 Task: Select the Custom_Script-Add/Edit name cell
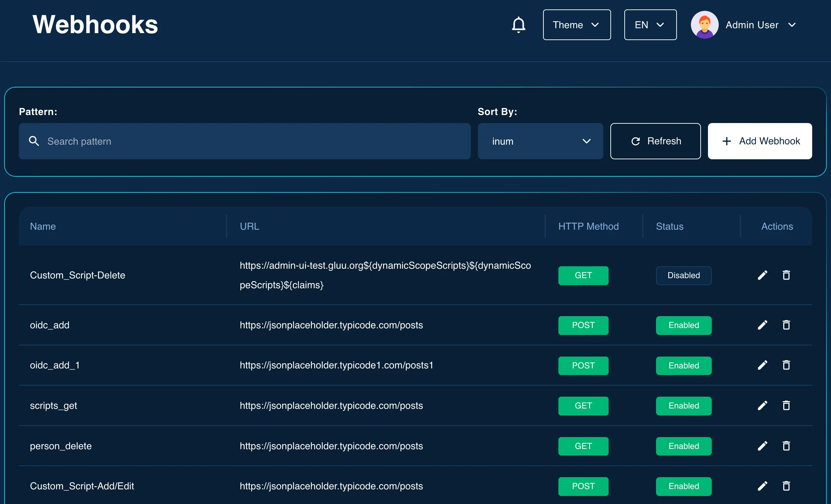(x=82, y=486)
